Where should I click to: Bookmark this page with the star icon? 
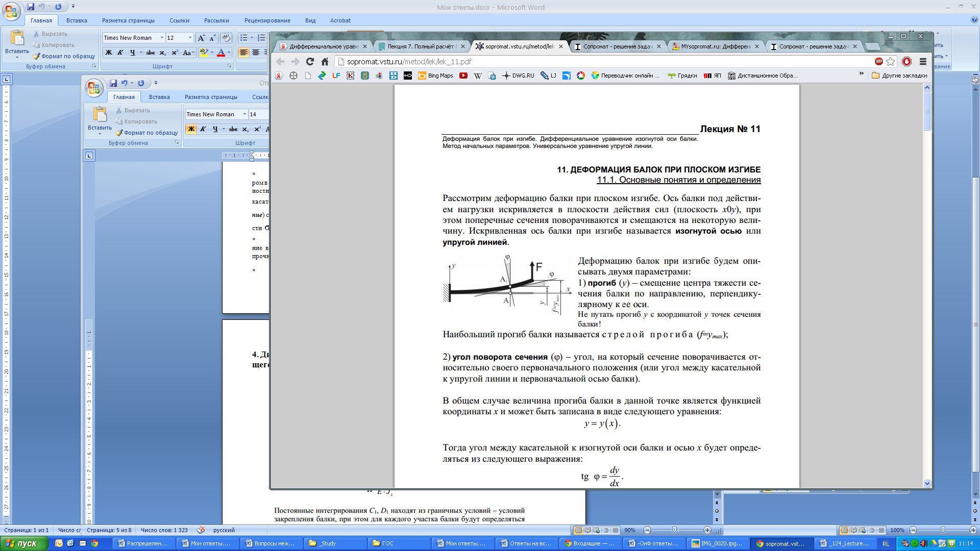pos(891,61)
